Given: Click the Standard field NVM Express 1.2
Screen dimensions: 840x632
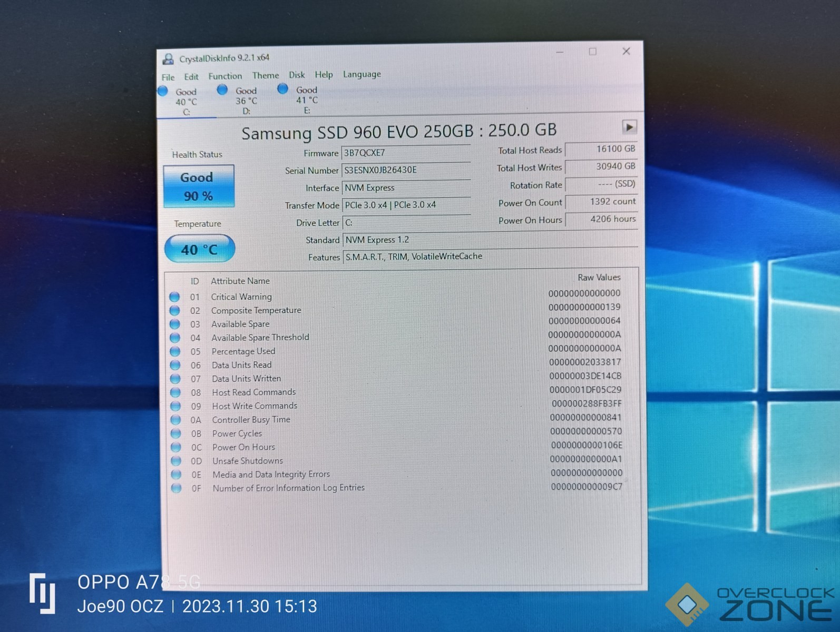Looking at the screenshot, I should point(490,240).
